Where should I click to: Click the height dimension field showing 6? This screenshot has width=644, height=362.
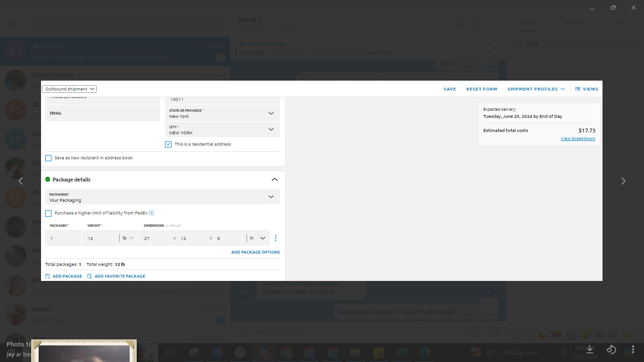(230, 238)
